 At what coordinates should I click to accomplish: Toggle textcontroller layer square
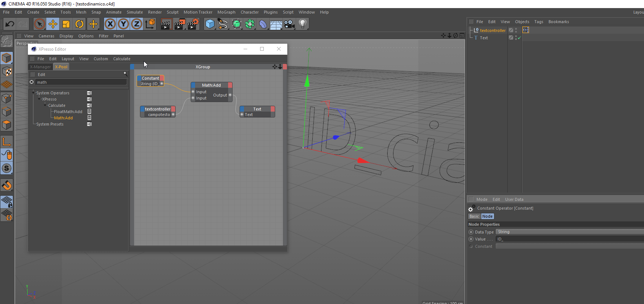click(511, 30)
